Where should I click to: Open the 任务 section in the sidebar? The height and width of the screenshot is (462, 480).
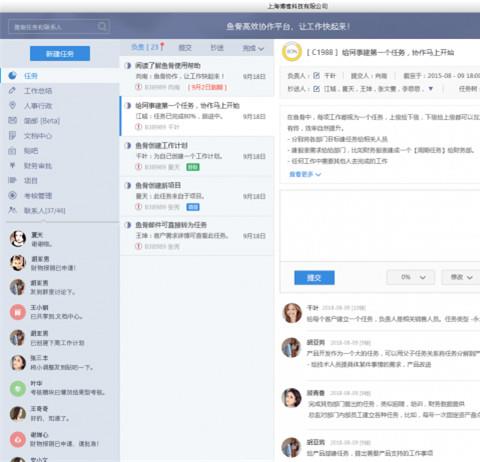(59, 76)
